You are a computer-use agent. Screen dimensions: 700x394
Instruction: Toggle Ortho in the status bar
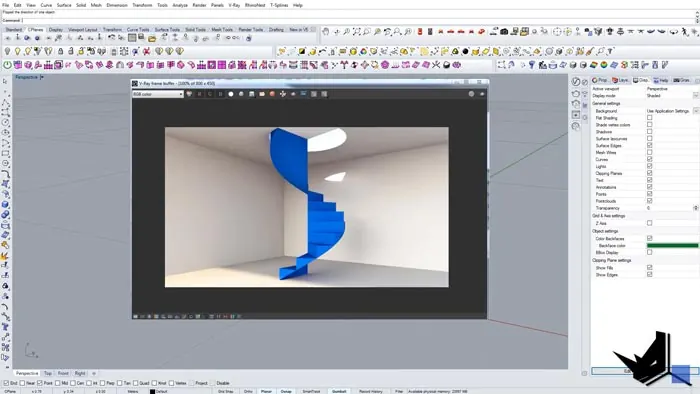coord(248,391)
